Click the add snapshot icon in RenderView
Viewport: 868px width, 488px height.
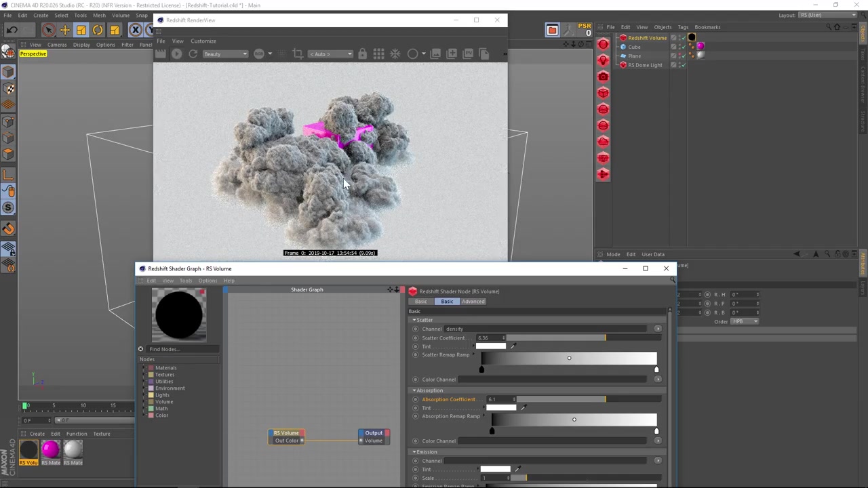pyautogui.click(x=452, y=54)
